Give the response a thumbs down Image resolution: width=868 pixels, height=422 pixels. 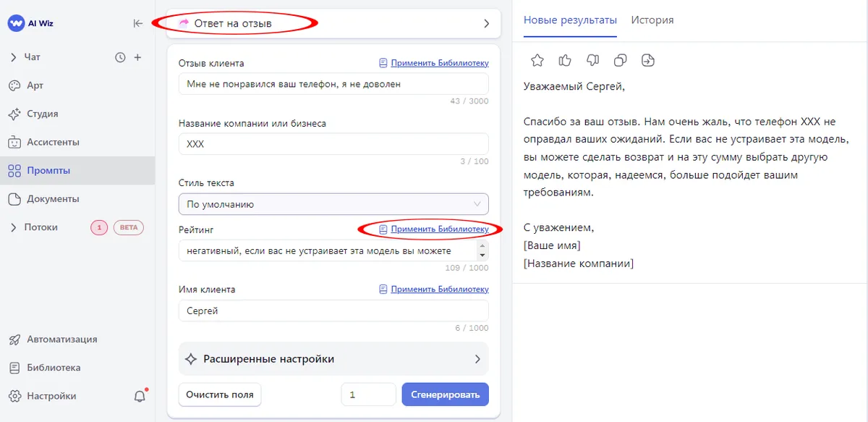pos(592,60)
